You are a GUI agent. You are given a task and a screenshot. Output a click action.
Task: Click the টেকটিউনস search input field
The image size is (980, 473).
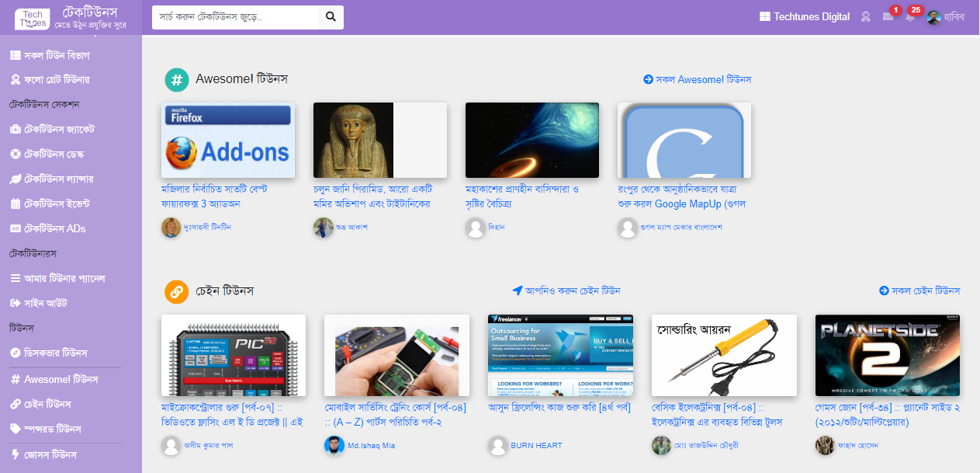click(235, 17)
